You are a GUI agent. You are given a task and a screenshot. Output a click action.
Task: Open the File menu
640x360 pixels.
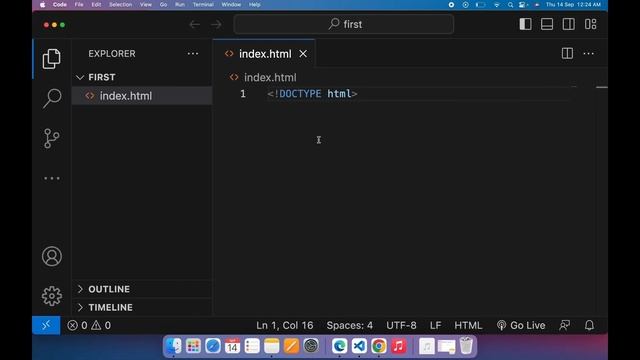pyautogui.click(x=79, y=4)
